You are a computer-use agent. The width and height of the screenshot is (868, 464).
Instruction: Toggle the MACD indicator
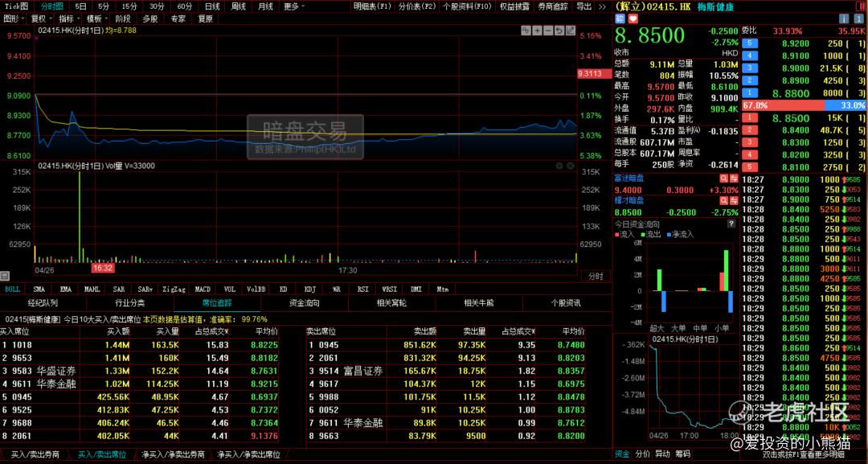pos(203,289)
